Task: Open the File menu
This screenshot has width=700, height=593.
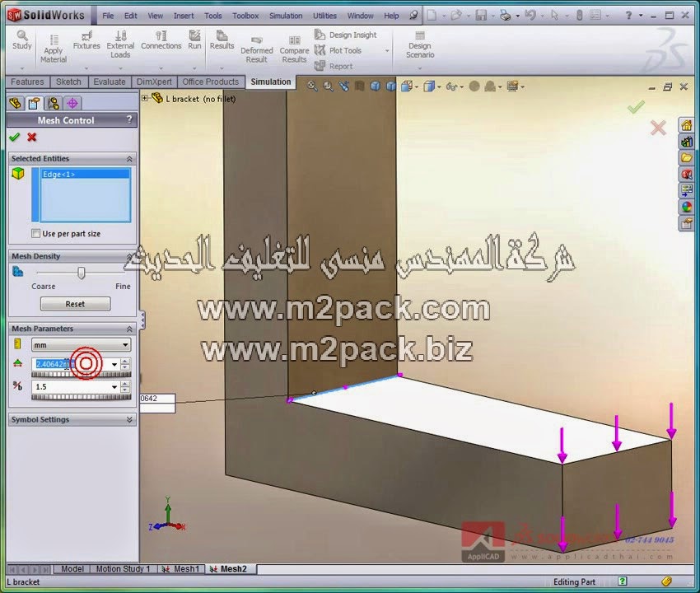Action: 108,16
